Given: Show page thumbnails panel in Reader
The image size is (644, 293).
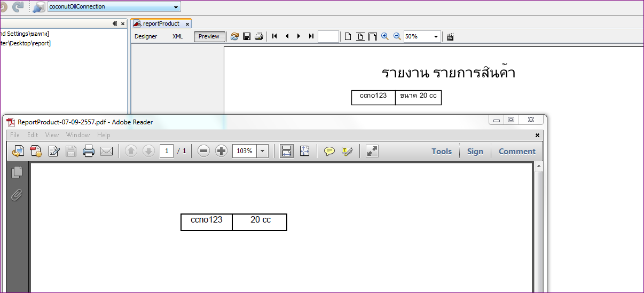Looking at the screenshot, I should coord(17,172).
